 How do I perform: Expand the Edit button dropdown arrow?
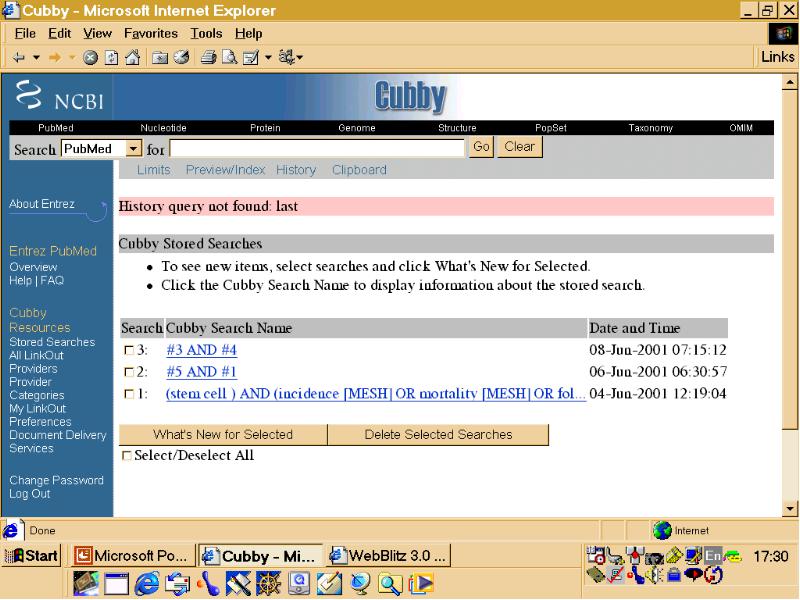coord(268,58)
